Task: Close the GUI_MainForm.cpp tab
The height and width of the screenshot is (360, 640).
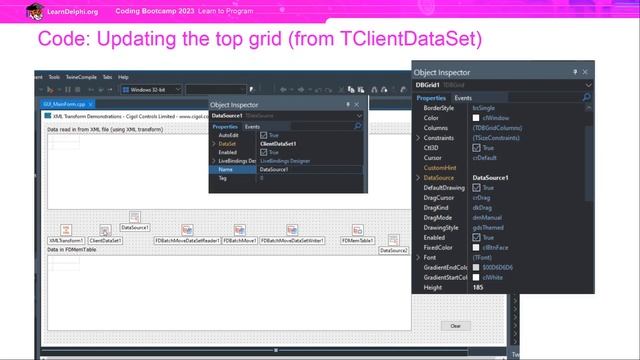Action: point(91,104)
